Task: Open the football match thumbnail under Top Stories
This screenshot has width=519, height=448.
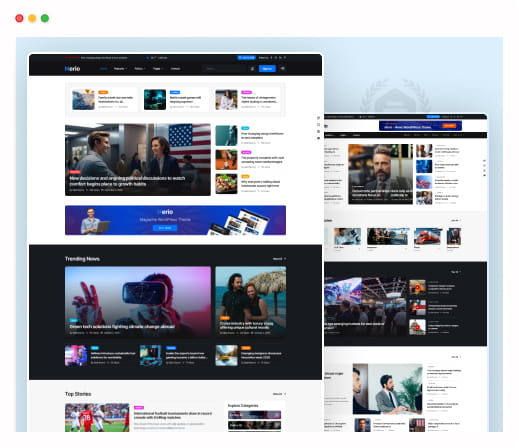Action: pos(97,418)
